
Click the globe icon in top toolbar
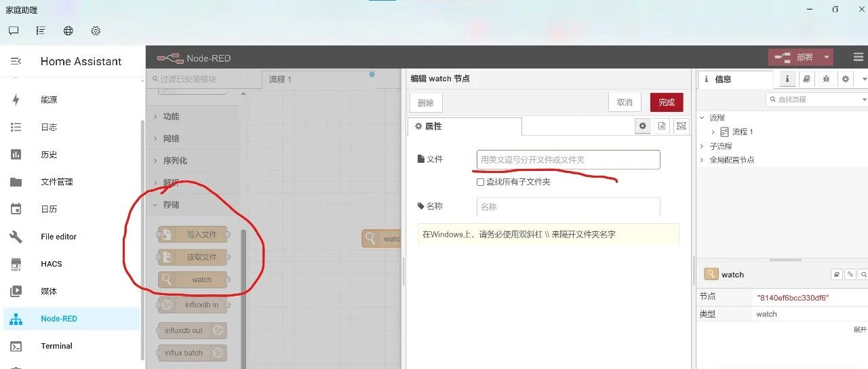click(68, 31)
